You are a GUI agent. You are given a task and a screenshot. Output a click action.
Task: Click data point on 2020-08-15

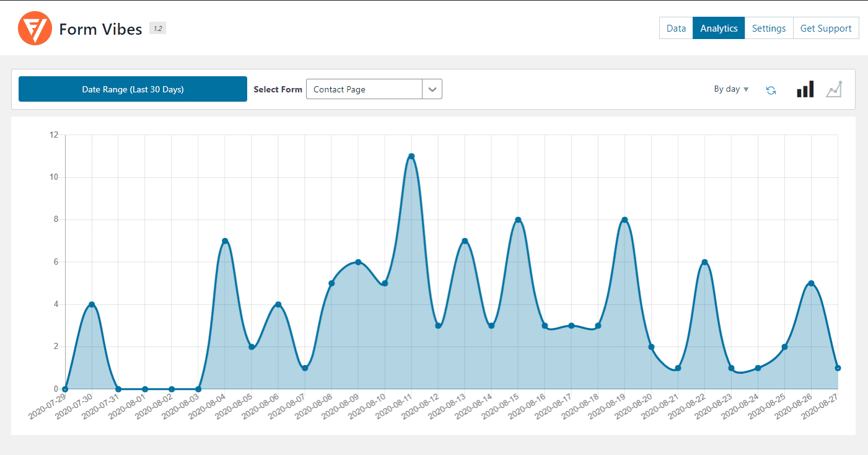pos(518,220)
